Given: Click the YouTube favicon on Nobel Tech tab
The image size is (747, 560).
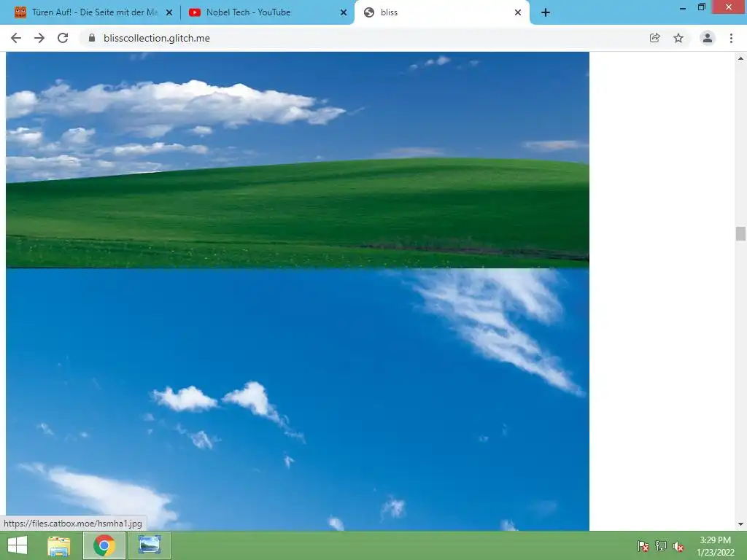Looking at the screenshot, I should click(x=194, y=12).
